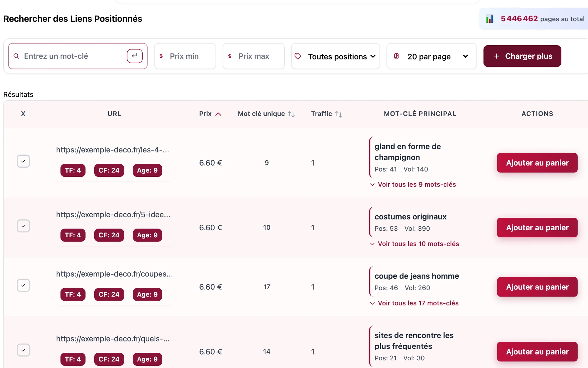Click the dollar icon in Prix max
Image resolution: width=588 pixels, height=368 pixels.
(230, 56)
